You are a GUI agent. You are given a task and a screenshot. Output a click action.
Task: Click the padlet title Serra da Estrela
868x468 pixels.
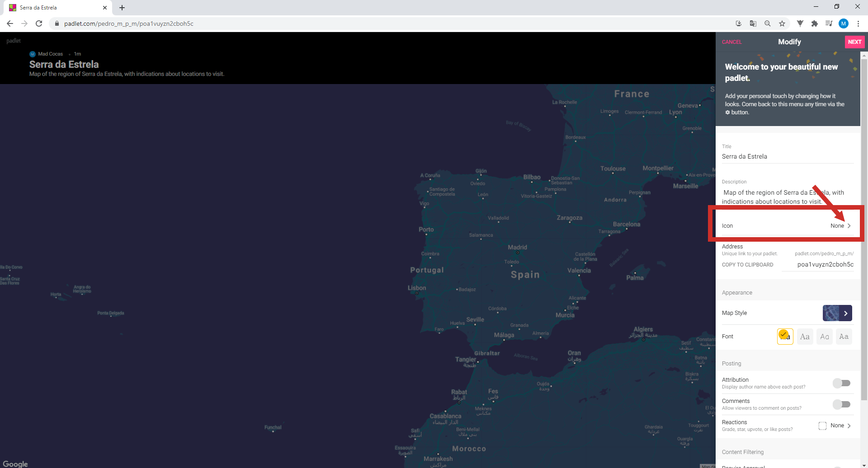(x=64, y=64)
